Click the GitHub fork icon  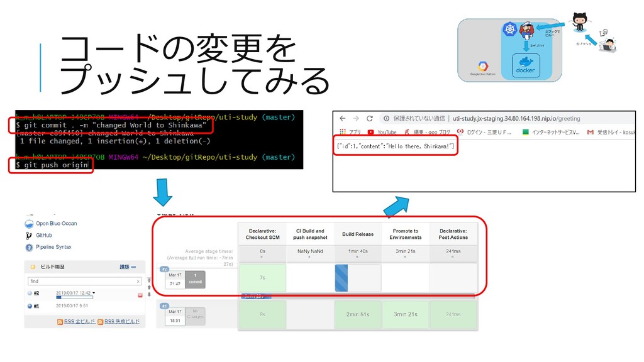pyautogui.click(x=29, y=236)
